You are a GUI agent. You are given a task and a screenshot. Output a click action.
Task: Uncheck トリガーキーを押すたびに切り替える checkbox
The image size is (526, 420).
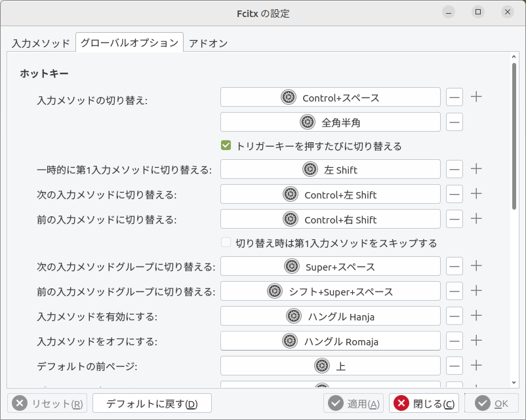(x=226, y=146)
